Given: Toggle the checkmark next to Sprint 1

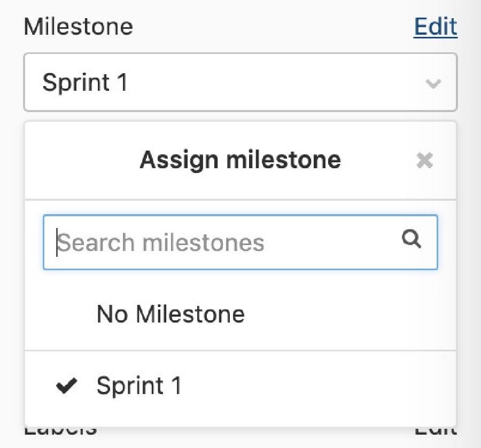Looking at the screenshot, I should (67, 386).
